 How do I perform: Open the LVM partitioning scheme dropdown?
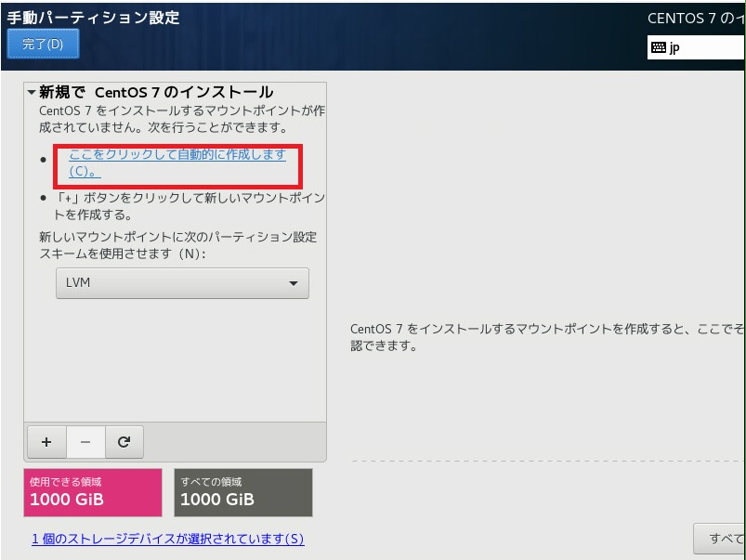coord(182,283)
